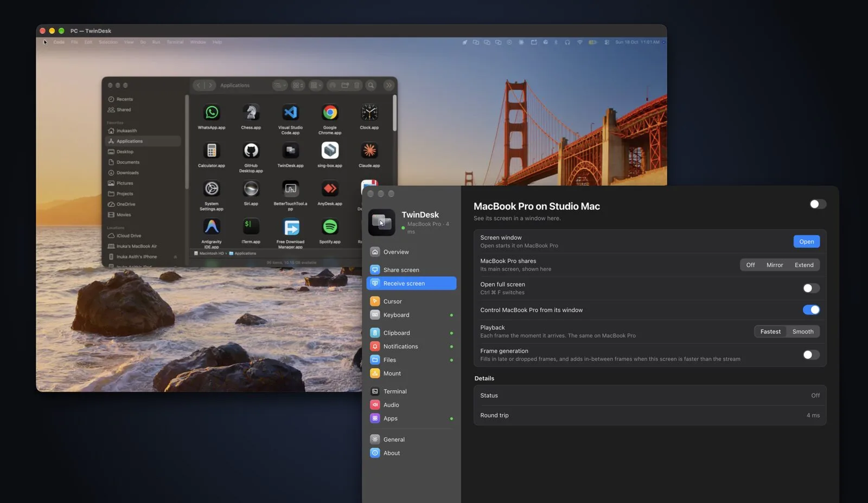
Task: Select Terminal in TwinDesk sidebar
Action: point(411,391)
